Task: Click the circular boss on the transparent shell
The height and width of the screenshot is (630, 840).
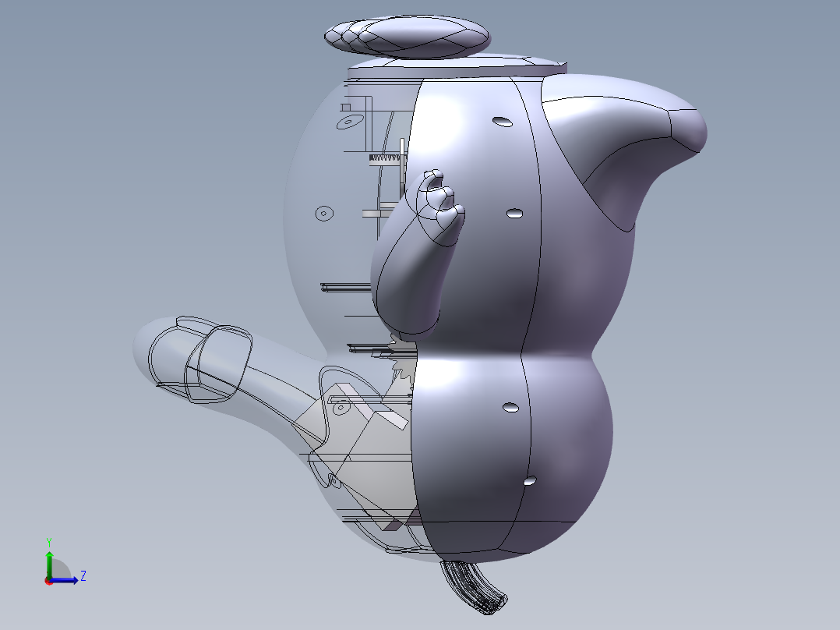Action: pyautogui.click(x=323, y=213)
